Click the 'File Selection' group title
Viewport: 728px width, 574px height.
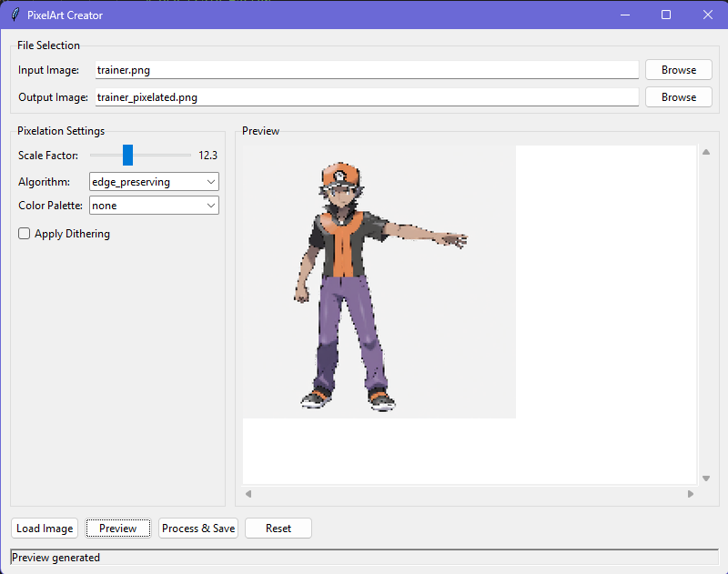point(49,45)
